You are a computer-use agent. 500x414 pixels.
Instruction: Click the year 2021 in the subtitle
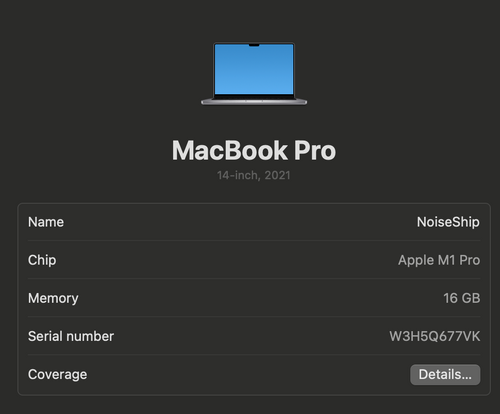tap(277, 175)
